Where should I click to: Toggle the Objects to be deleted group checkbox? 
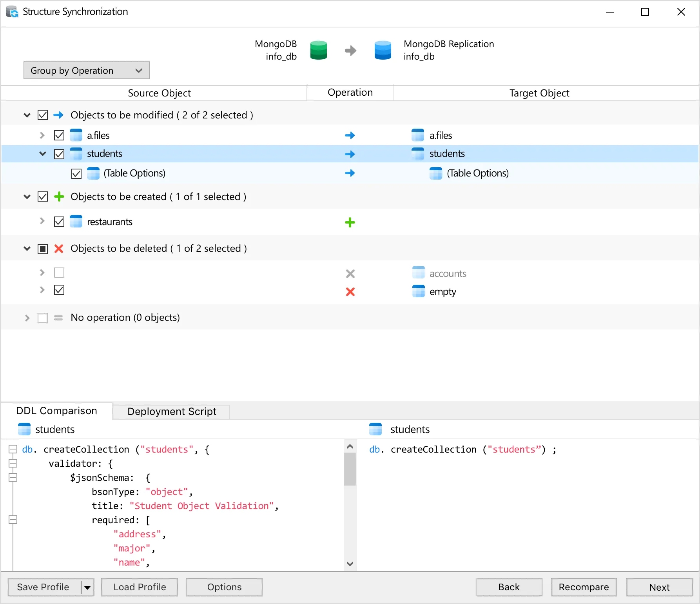[43, 249]
